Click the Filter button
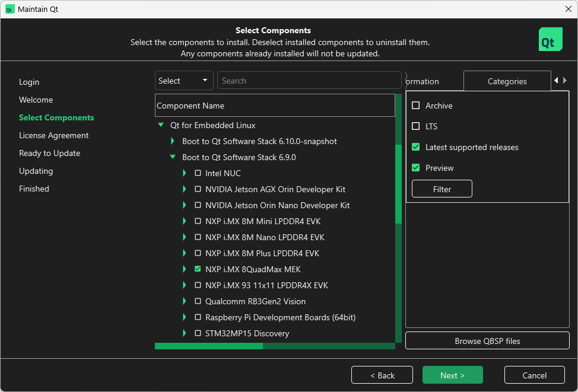The height and width of the screenshot is (392, 578). coord(442,189)
